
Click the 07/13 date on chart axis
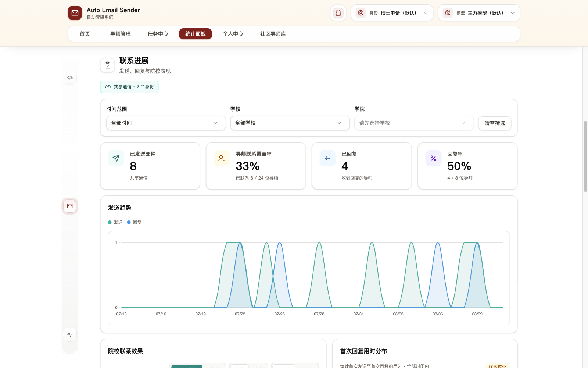[x=121, y=314]
